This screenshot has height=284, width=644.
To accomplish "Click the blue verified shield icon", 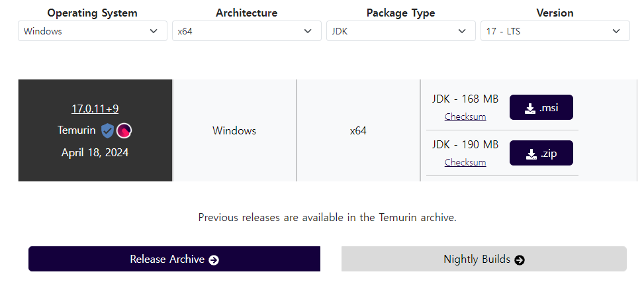I will [x=107, y=130].
